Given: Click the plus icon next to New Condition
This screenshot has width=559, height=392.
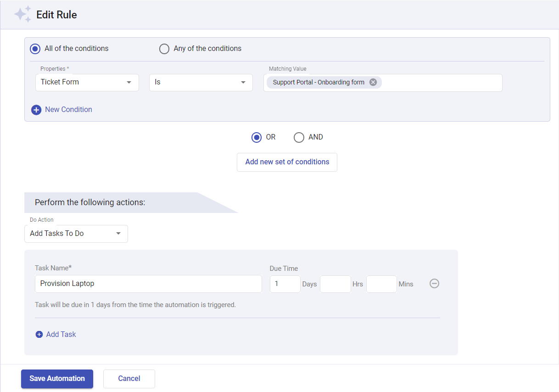Looking at the screenshot, I should (36, 110).
